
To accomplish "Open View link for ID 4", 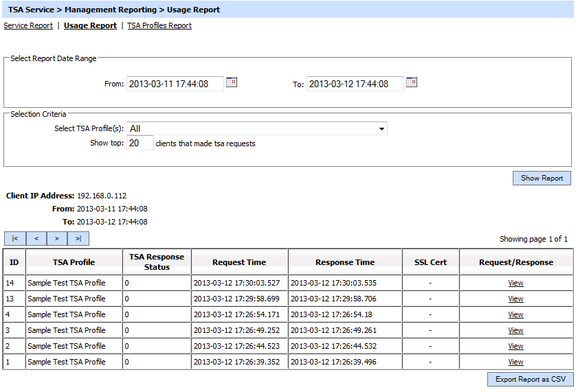I will tap(516, 314).
